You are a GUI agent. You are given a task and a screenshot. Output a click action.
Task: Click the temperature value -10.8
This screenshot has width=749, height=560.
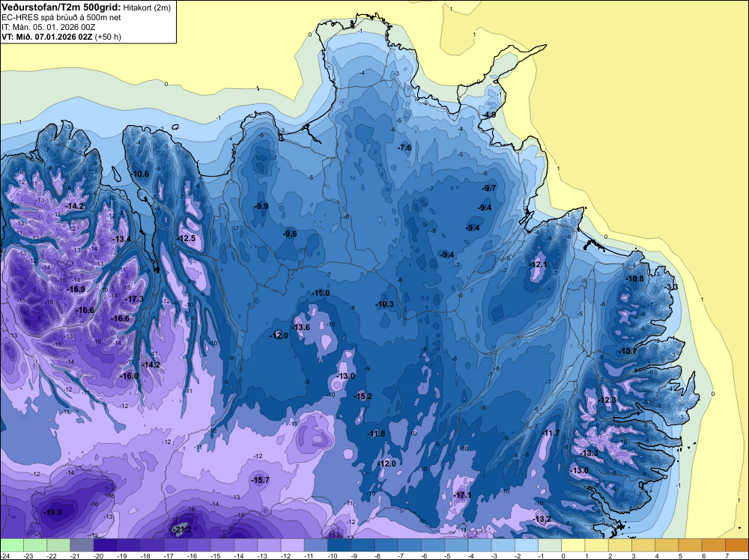click(x=635, y=279)
